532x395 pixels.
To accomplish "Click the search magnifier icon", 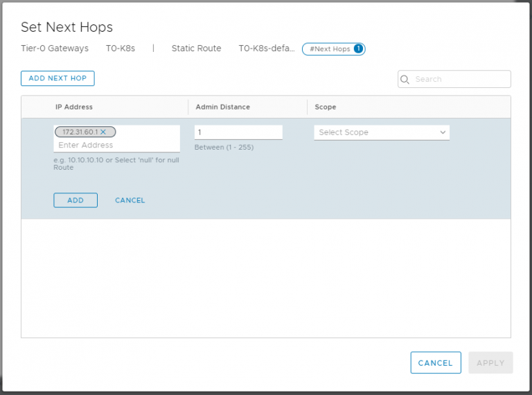I will pos(405,79).
